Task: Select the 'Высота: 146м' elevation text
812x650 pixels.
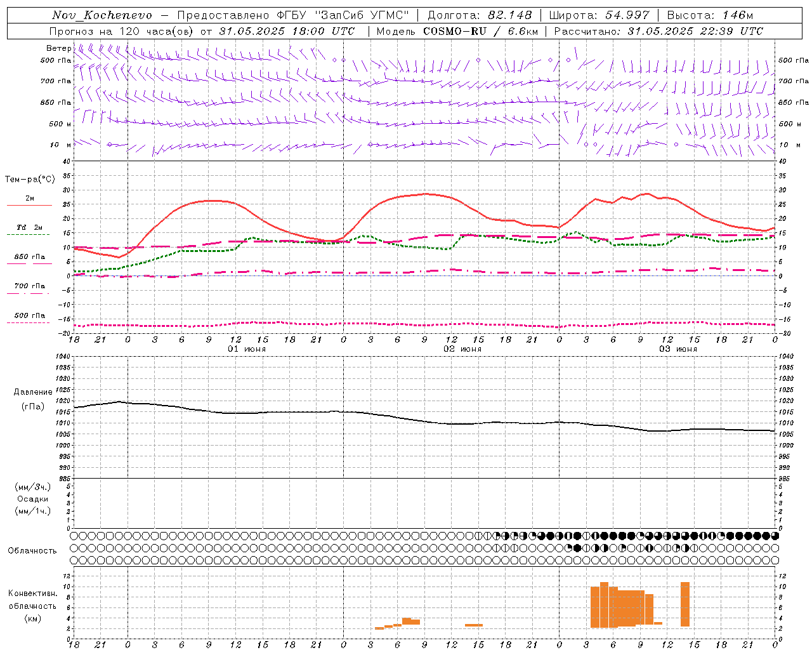Action: (710, 15)
